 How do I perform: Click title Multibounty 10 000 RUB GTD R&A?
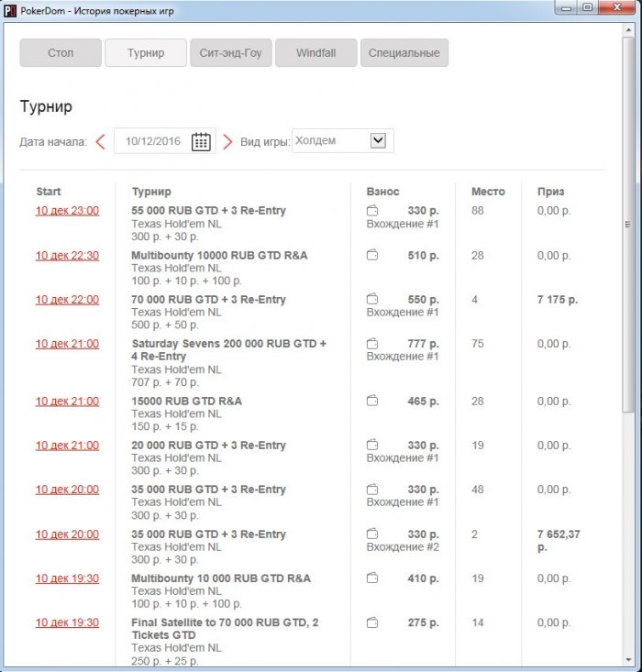pos(221,578)
